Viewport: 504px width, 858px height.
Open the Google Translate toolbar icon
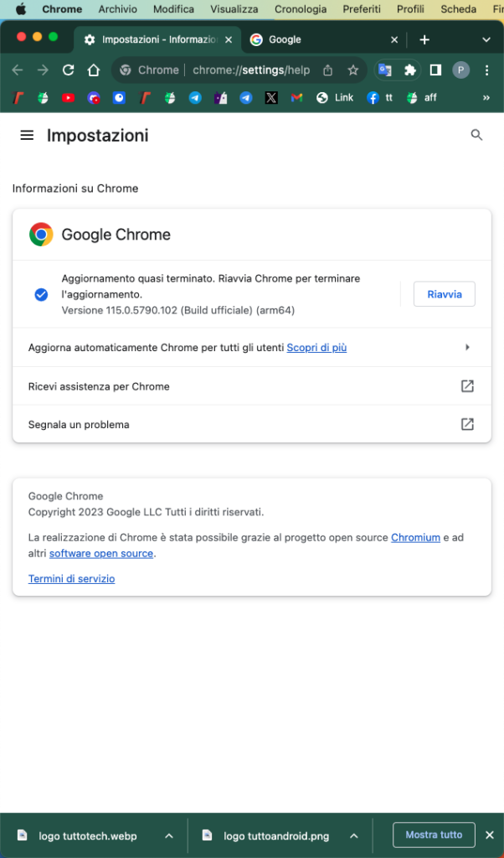384,70
